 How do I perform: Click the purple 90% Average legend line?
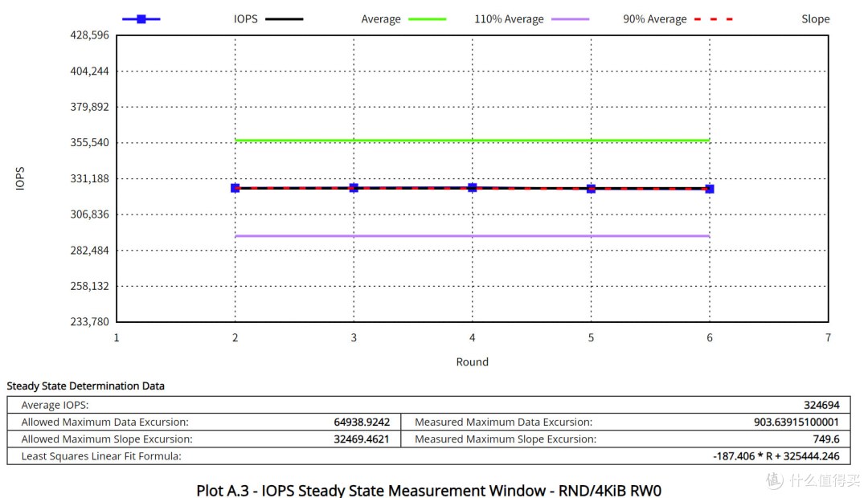pyautogui.click(x=570, y=18)
